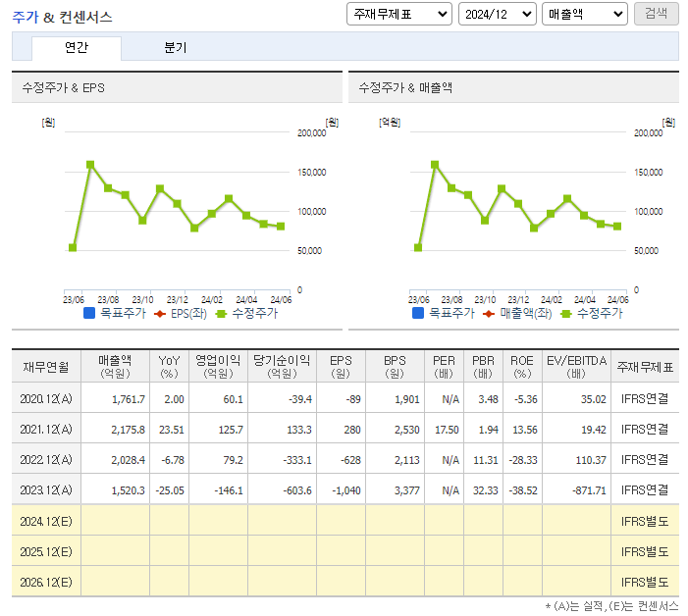688x616 pixels.
Task: Click net income value -333.1
Action: (297, 460)
